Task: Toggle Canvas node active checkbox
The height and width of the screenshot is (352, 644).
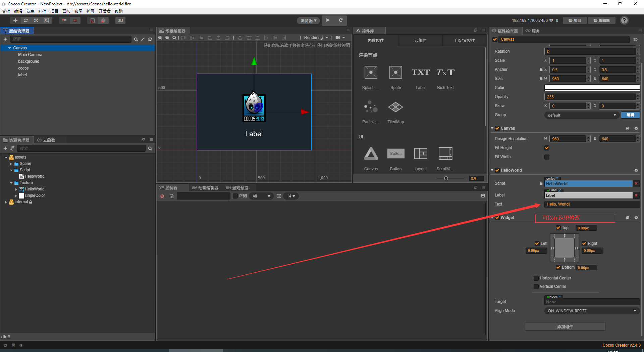Action: [495, 39]
